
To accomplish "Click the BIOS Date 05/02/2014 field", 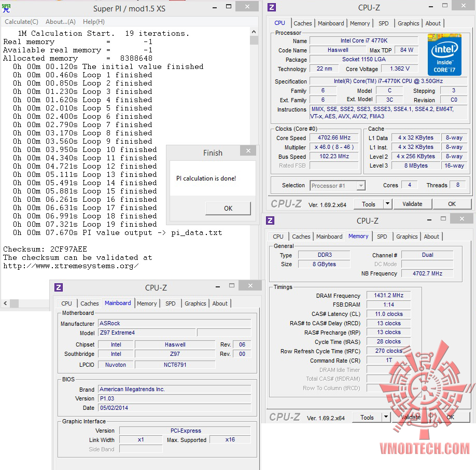I will pyautogui.click(x=175, y=408).
